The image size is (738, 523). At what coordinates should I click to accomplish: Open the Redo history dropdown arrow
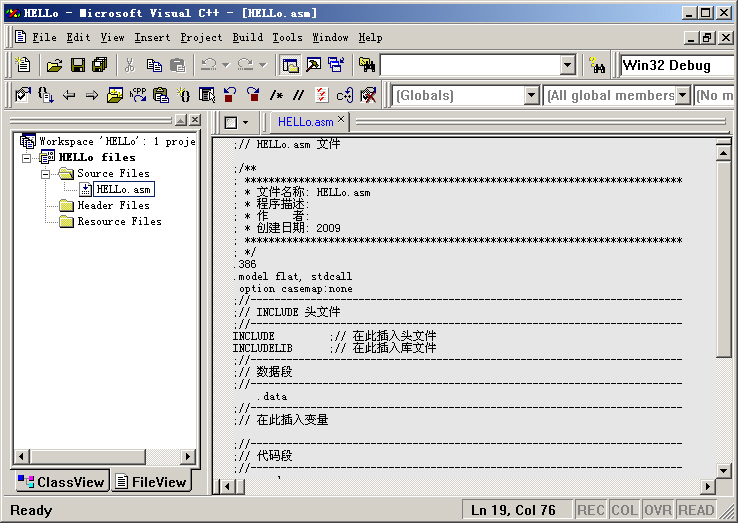[x=263, y=65]
